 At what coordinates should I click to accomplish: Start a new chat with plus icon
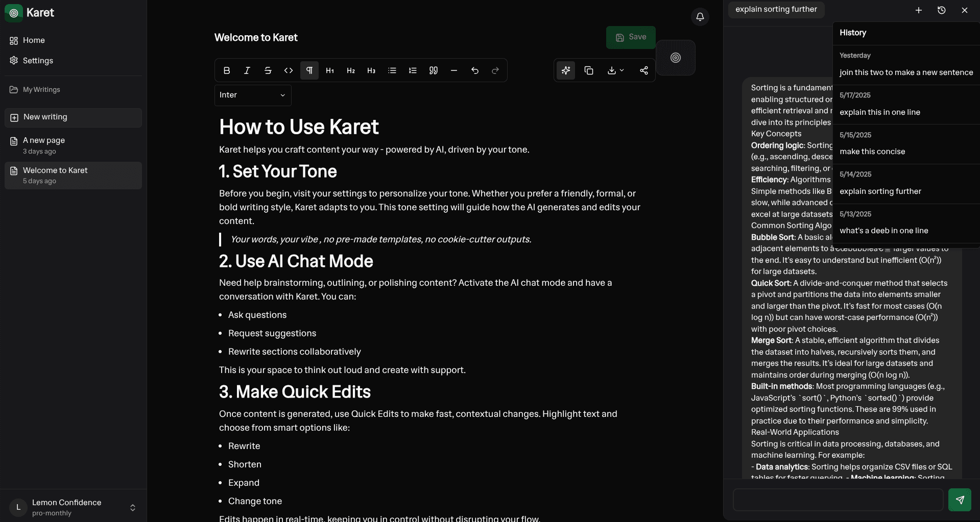(x=919, y=10)
